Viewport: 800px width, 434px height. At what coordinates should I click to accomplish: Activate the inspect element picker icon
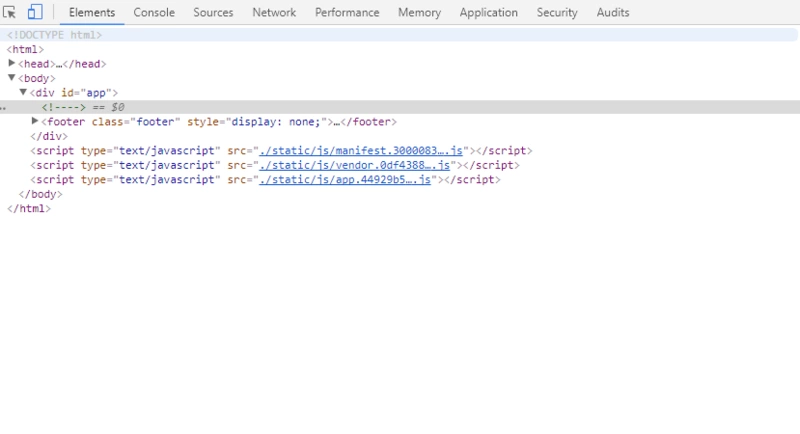pyautogui.click(x=13, y=13)
